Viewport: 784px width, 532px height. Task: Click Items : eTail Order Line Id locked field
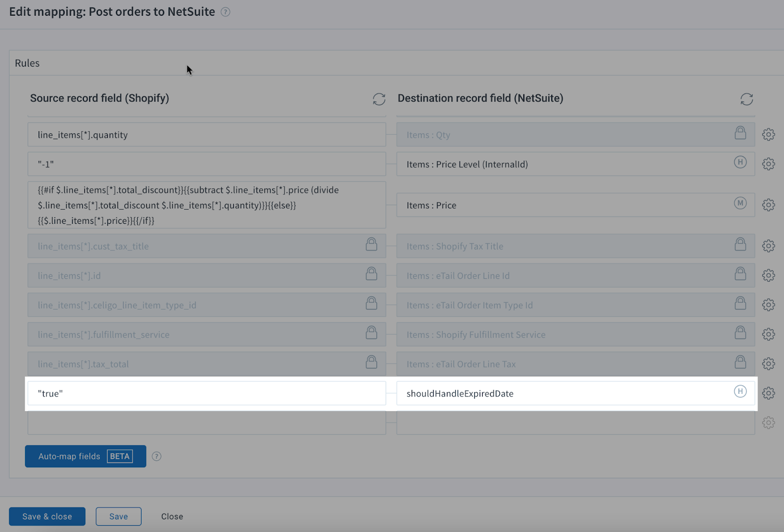[576, 276]
